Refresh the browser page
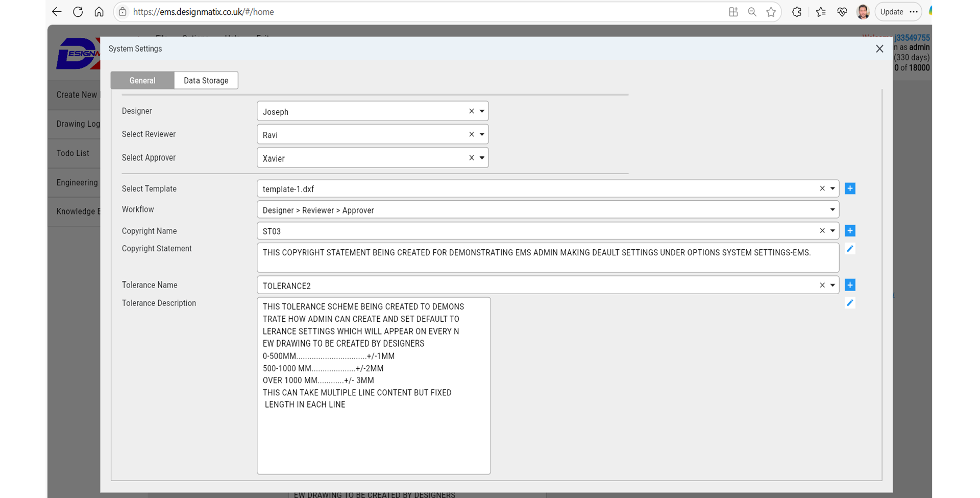 pos(78,12)
